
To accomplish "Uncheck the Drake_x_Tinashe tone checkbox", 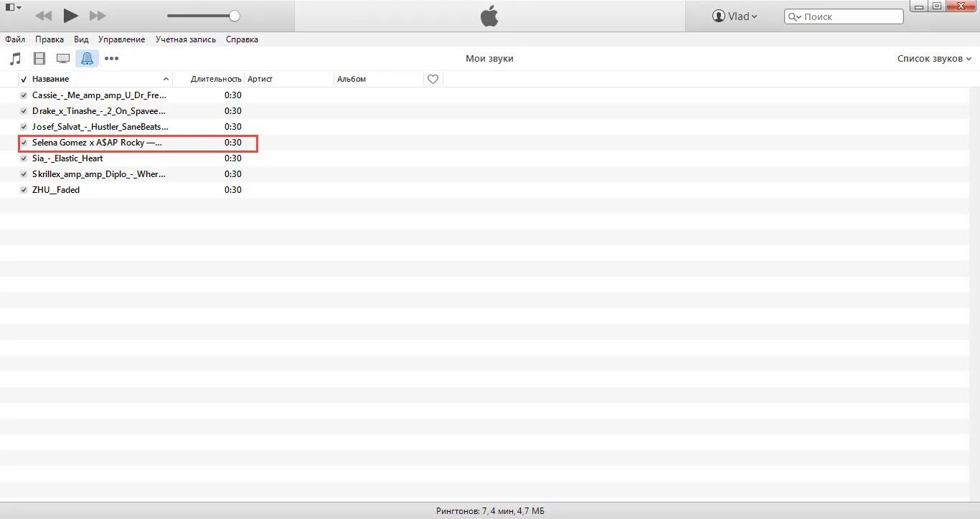I will pyautogui.click(x=24, y=111).
